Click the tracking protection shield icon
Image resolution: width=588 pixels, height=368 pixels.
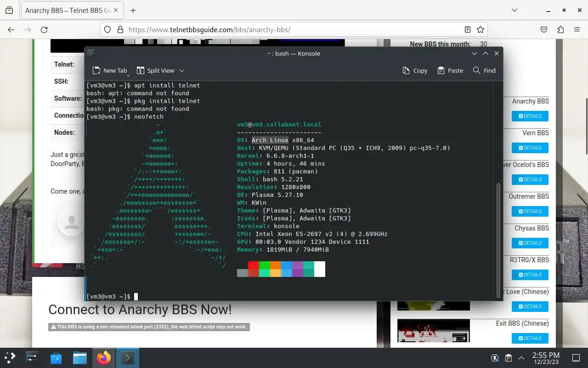click(x=107, y=29)
